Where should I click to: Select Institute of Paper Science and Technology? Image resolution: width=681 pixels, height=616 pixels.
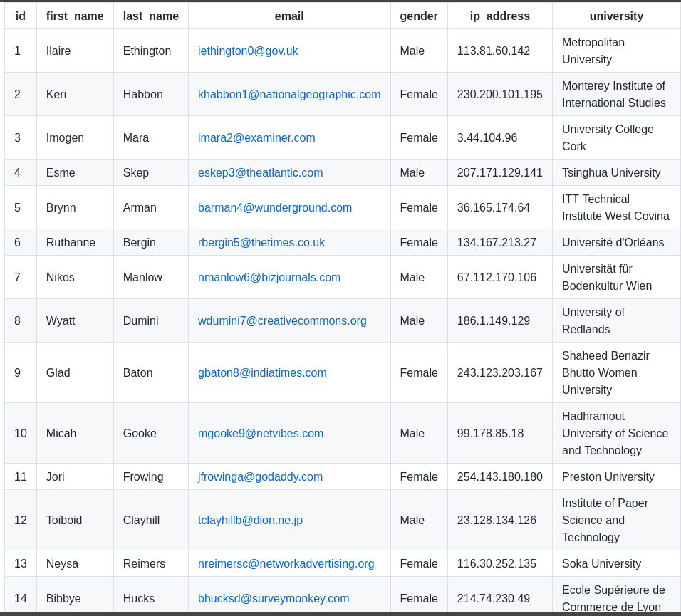tap(616, 520)
